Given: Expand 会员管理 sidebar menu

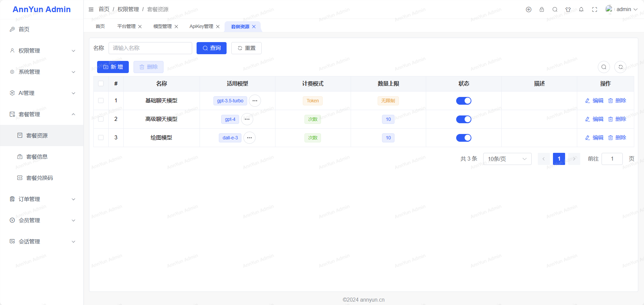Looking at the screenshot, I should 42,220.
